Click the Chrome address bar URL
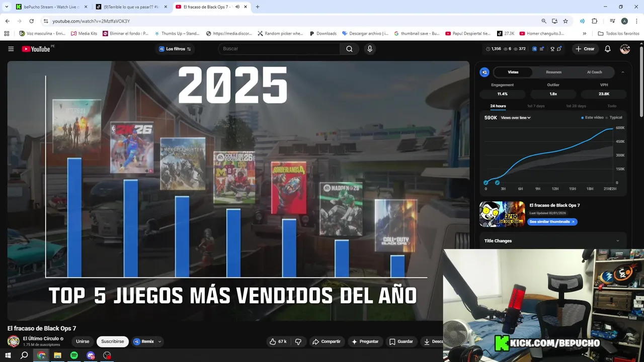Image resolution: width=644 pixels, height=362 pixels. coord(91,21)
